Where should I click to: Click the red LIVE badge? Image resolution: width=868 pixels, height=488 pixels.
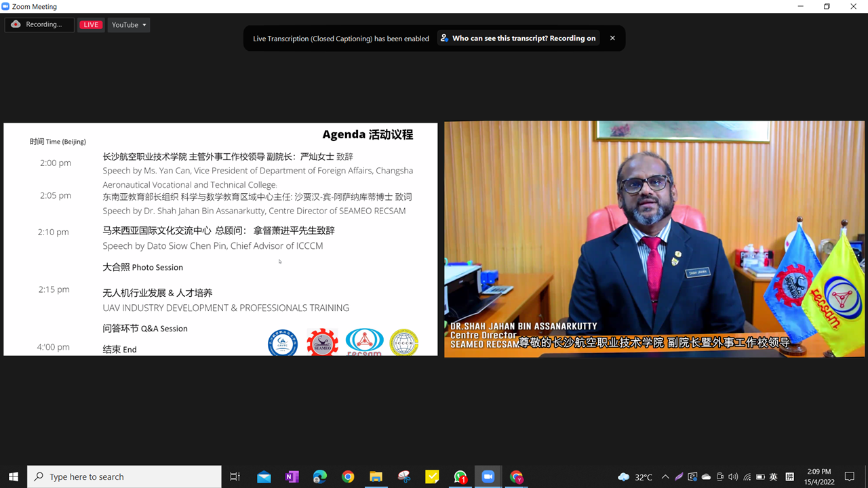(x=91, y=25)
